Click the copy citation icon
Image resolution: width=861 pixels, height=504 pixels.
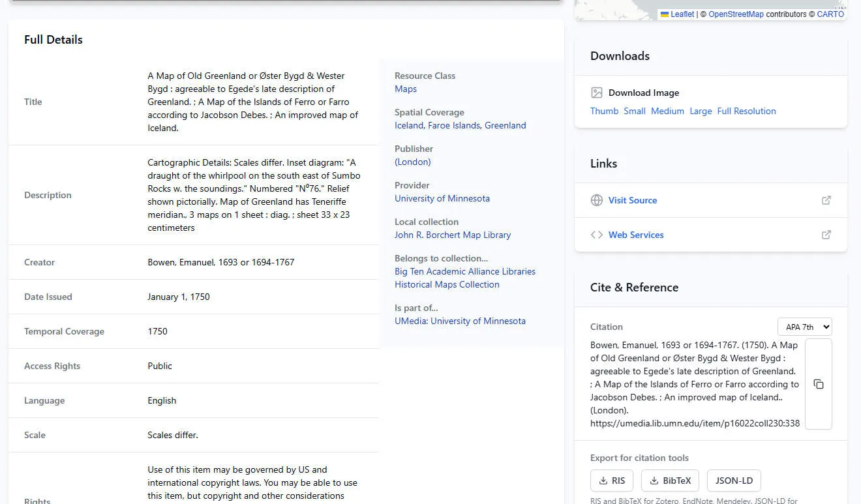[x=819, y=384]
